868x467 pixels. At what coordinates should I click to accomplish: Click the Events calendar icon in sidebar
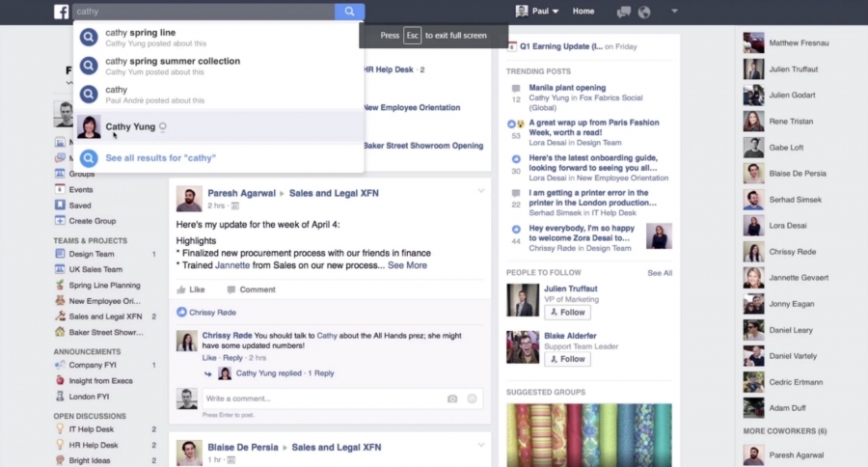coord(60,189)
